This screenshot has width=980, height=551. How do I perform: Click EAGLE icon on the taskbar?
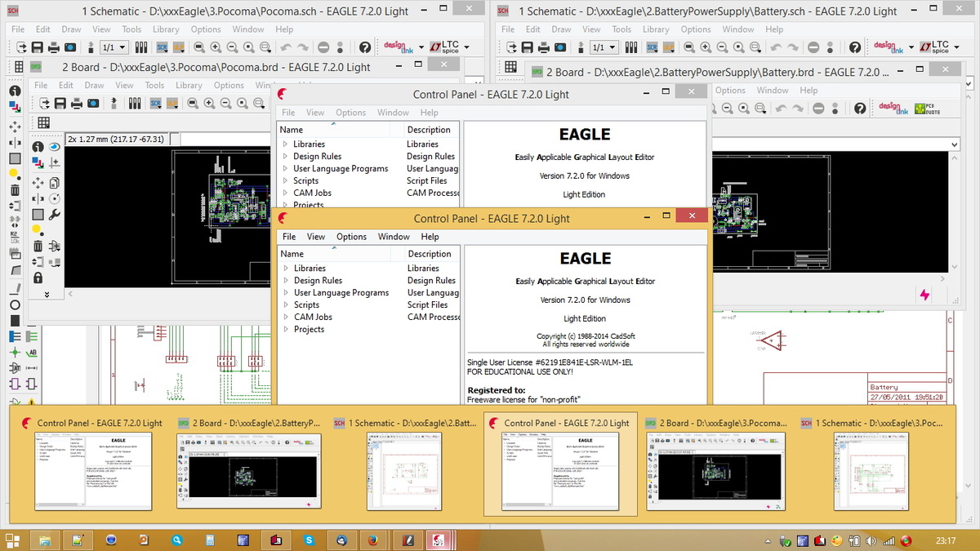click(439, 540)
